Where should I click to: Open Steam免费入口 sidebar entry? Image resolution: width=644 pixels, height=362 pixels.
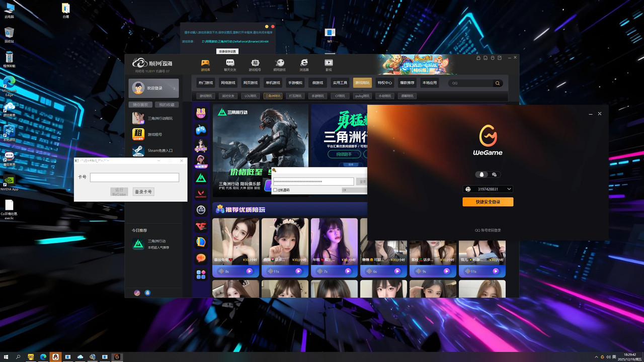[x=153, y=150]
